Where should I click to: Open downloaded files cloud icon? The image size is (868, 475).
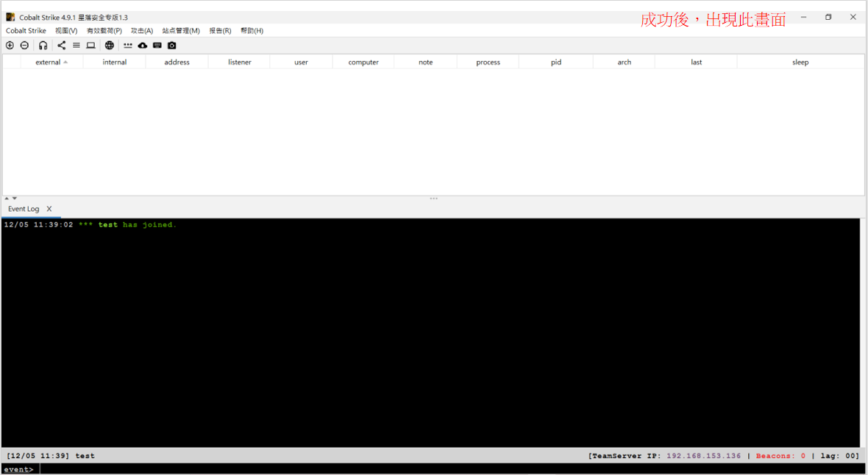coord(142,46)
